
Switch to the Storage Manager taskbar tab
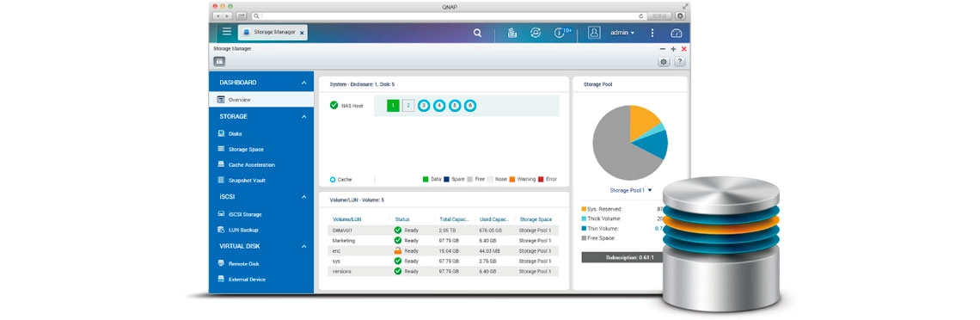[273, 33]
